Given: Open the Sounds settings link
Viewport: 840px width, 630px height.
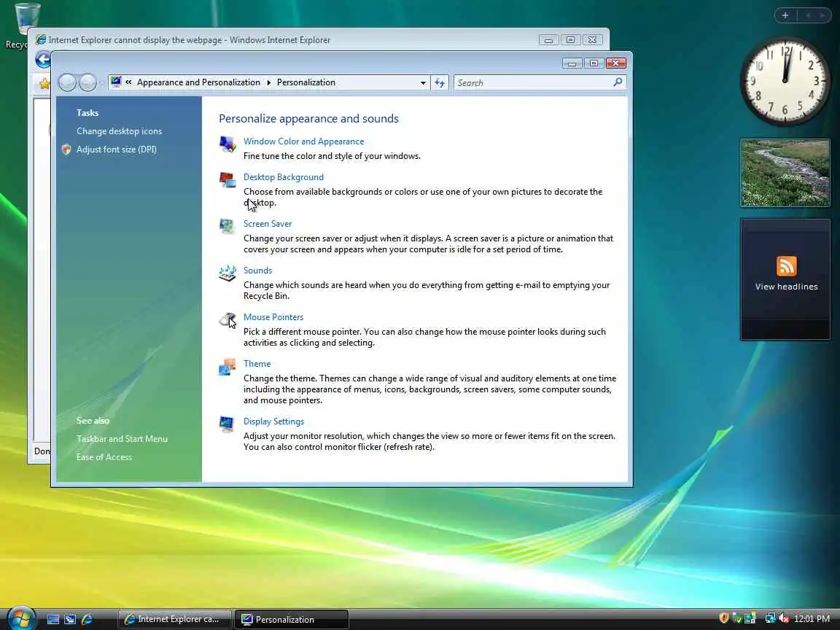Looking at the screenshot, I should 257,271.
